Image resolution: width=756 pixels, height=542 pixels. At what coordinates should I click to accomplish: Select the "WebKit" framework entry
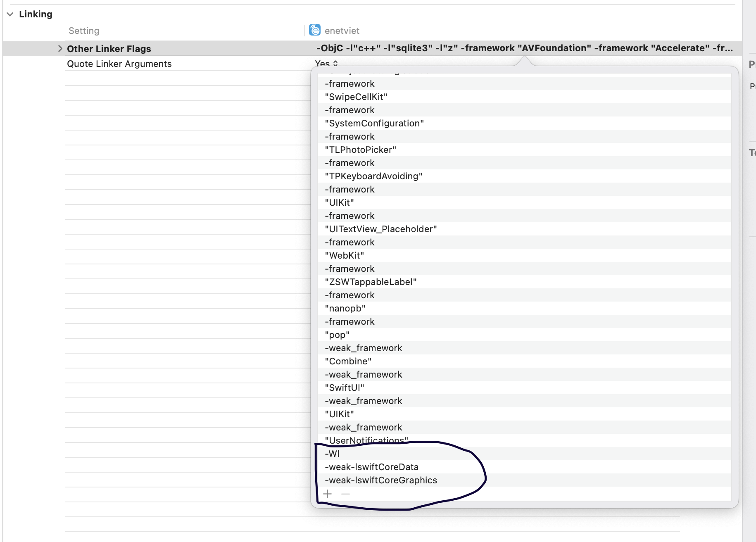click(x=344, y=256)
